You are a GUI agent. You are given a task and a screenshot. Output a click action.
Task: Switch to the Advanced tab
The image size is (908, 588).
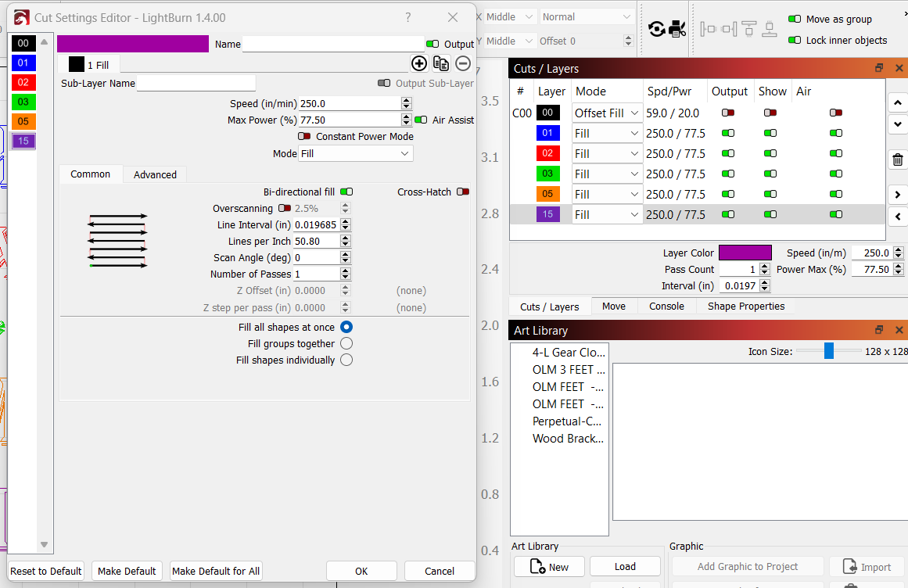coord(155,174)
